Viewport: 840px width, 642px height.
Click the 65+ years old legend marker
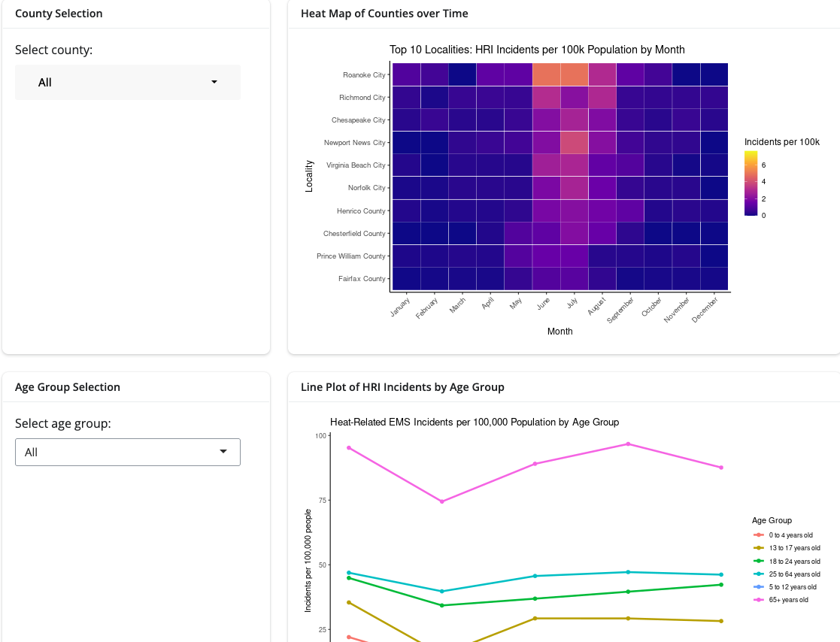click(x=759, y=600)
